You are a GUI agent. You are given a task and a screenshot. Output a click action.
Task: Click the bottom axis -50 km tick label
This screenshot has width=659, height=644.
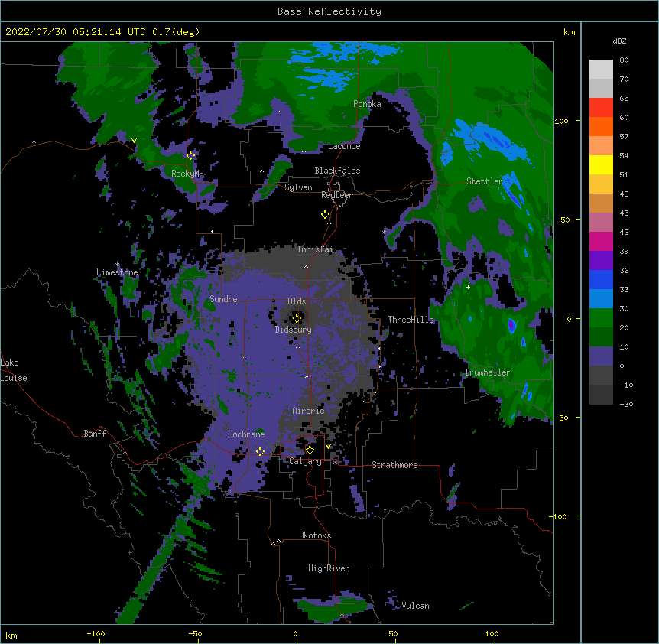[195, 634]
